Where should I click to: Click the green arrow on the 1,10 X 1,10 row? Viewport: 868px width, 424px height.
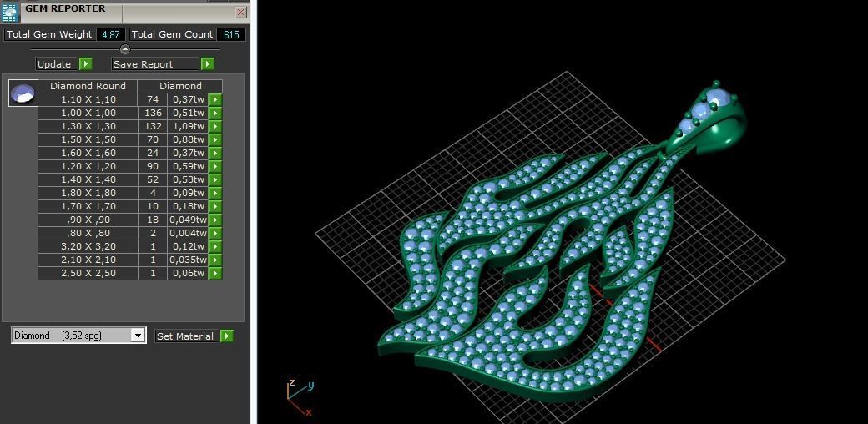tap(215, 99)
